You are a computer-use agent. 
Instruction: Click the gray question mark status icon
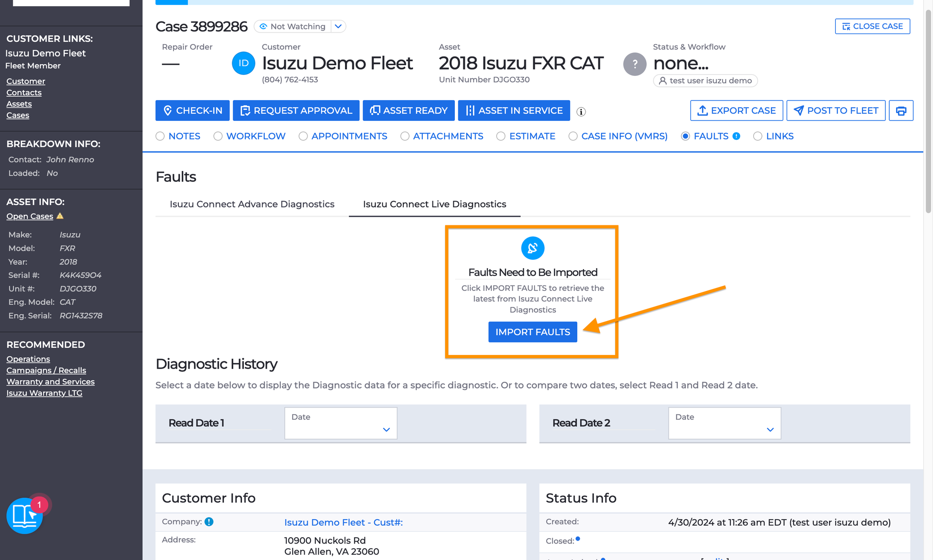coord(635,64)
